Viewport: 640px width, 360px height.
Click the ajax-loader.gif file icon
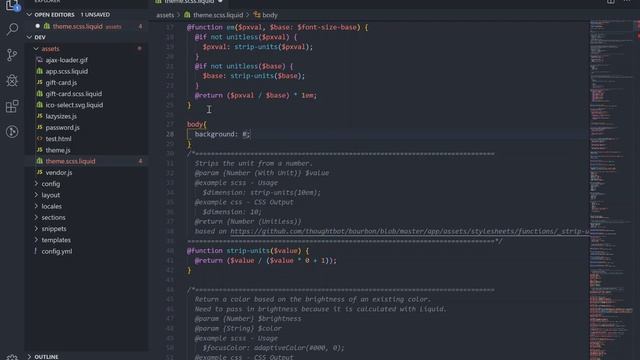pos(40,60)
